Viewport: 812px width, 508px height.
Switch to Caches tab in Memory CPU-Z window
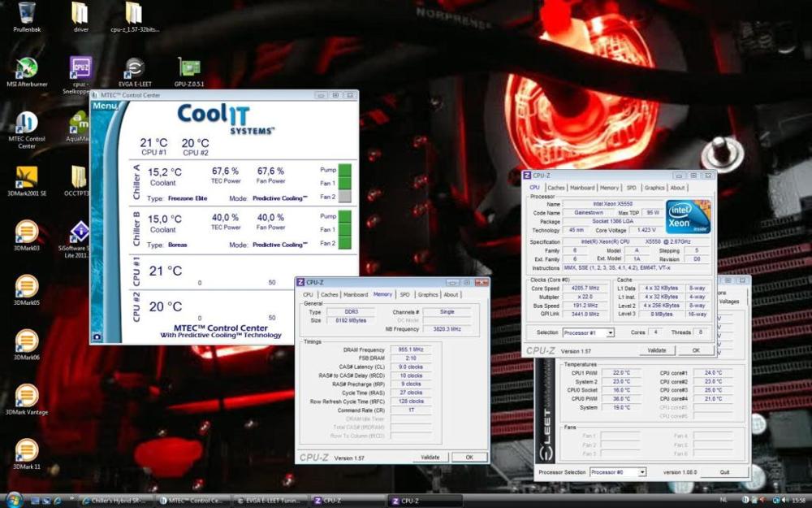[330, 294]
